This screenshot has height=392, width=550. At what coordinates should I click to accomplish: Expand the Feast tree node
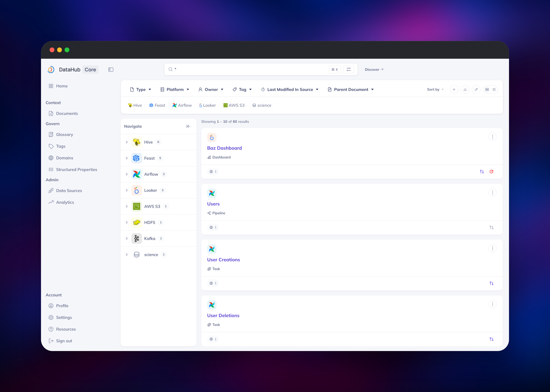(127, 158)
